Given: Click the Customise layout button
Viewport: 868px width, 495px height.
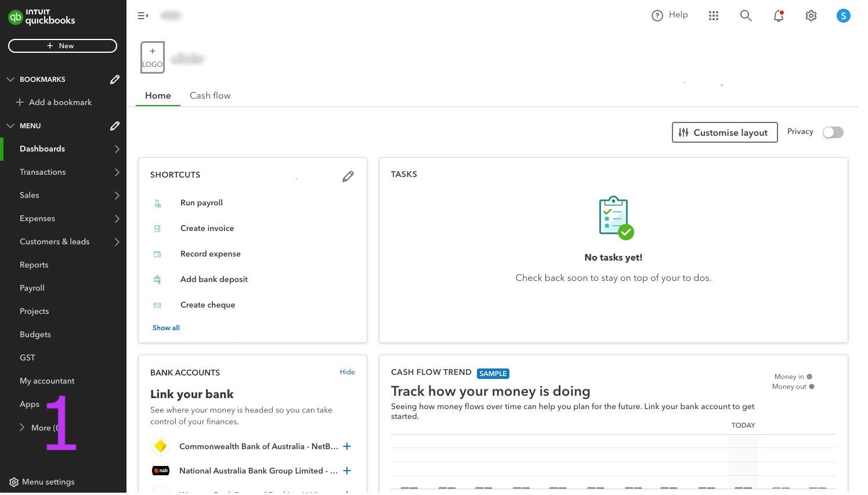Looking at the screenshot, I should pyautogui.click(x=724, y=132).
